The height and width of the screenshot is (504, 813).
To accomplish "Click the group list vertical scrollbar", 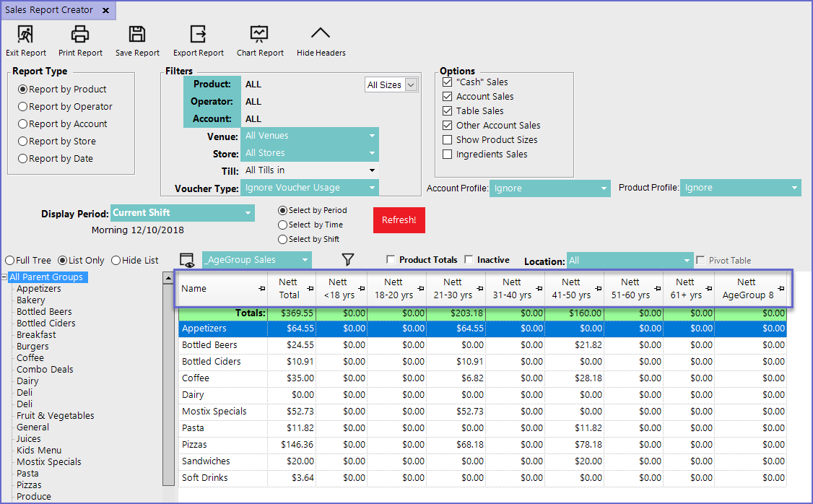I will [x=168, y=375].
